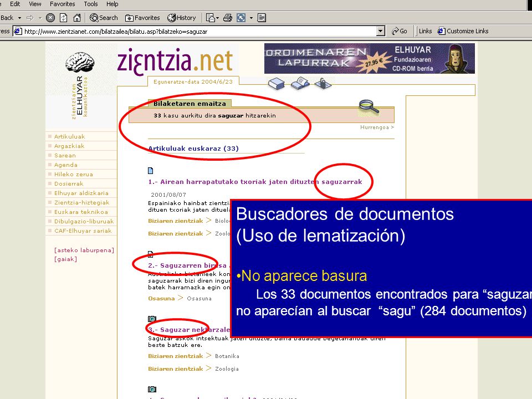Open Sarean sidebar link
The image size is (532, 399).
pyautogui.click(x=65, y=155)
